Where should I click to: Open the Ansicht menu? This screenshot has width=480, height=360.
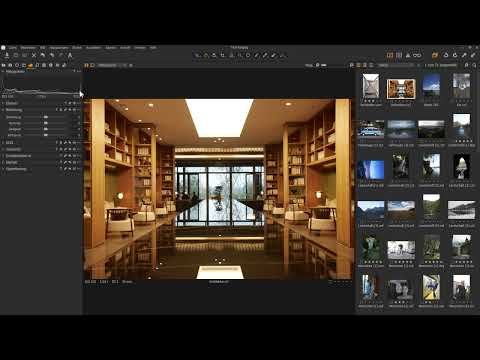[x=125, y=48]
